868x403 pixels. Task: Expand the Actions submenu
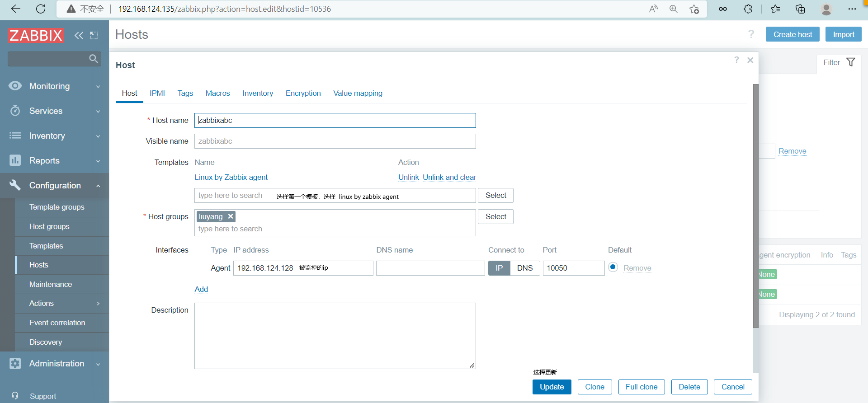click(98, 304)
